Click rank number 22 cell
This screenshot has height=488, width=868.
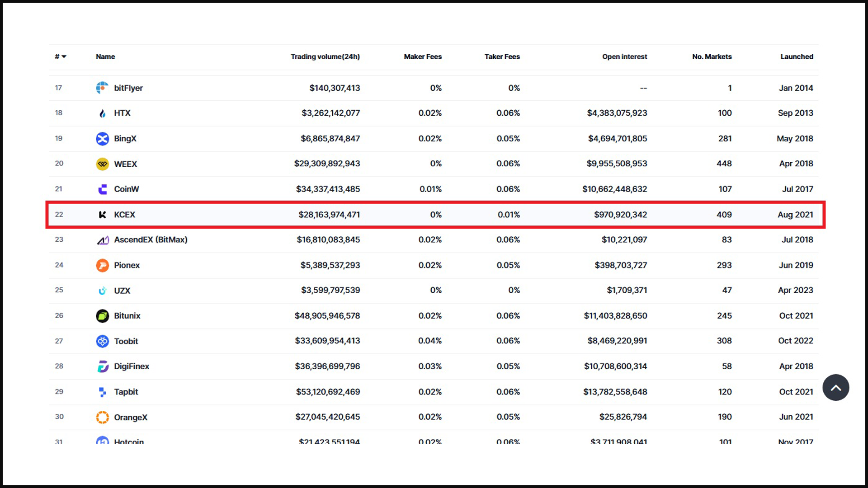click(59, 214)
